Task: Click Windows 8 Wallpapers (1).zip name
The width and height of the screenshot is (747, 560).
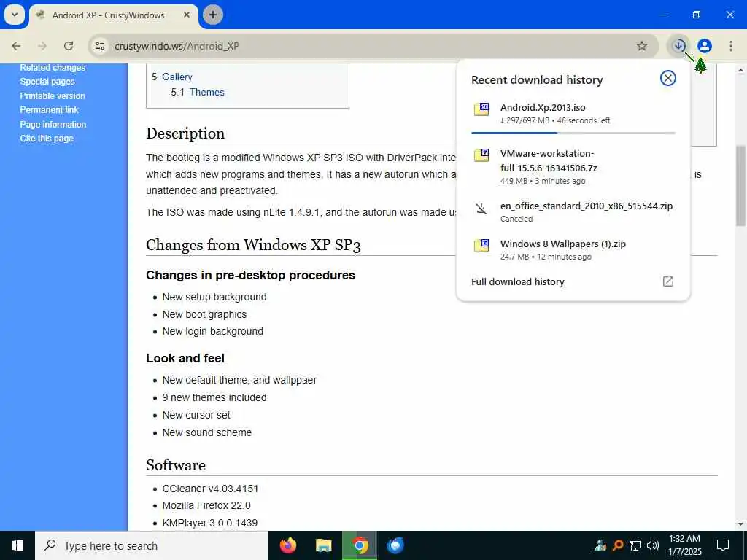Action: pyautogui.click(x=563, y=244)
